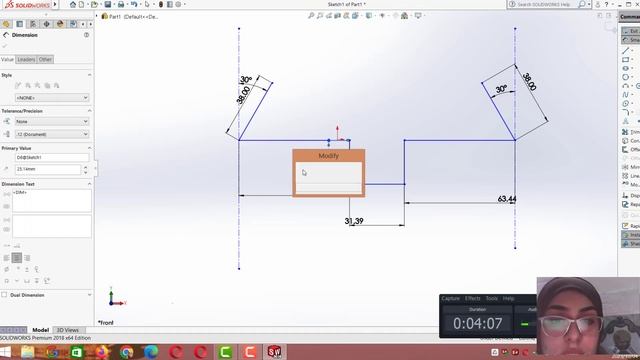Switch to the 3D Views tab at bottom
Screen dimensions: 640x360
[67, 330]
